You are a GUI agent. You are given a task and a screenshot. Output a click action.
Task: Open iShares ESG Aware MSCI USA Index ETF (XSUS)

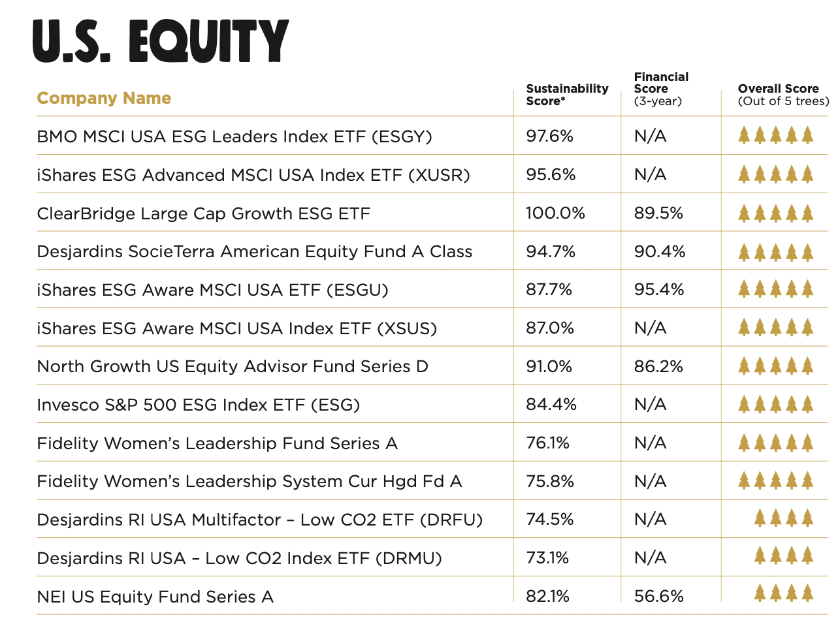[x=236, y=328]
